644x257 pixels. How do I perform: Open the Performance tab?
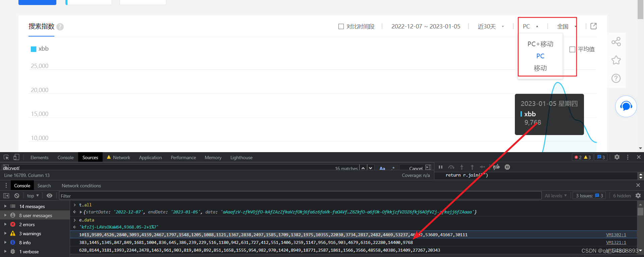click(183, 157)
